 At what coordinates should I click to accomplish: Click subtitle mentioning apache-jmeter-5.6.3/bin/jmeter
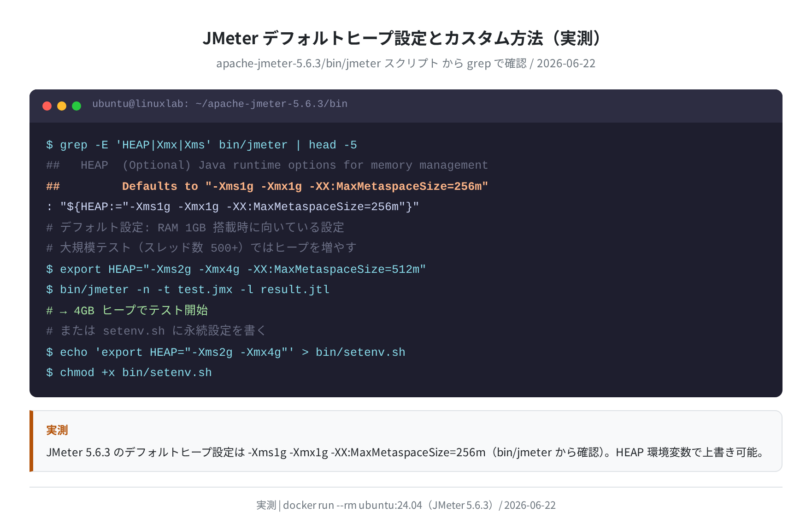coord(406,64)
